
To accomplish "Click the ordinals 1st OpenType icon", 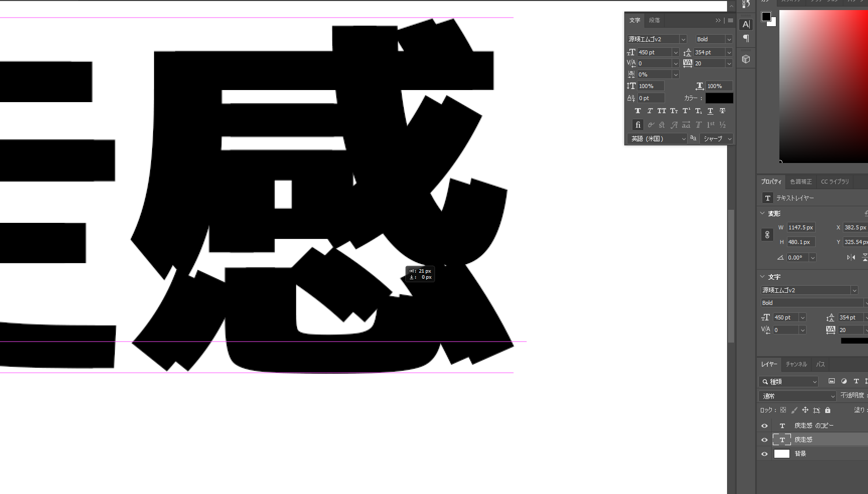I will click(x=710, y=125).
